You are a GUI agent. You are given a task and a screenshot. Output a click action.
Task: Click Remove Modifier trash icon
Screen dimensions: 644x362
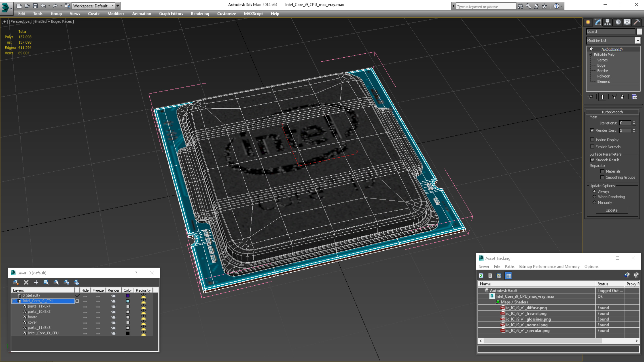click(622, 97)
